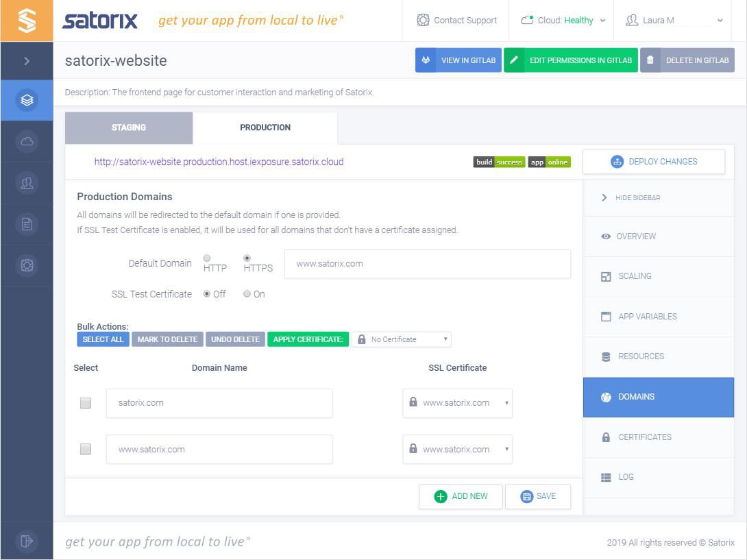Enable SSL Test Certificate by choosing On
Image resolution: width=747 pixels, height=560 pixels.
coord(247,294)
